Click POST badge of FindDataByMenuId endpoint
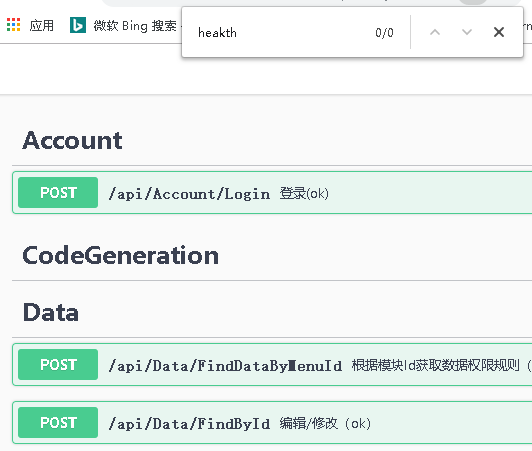 pyautogui.click(x=58, y=364)
